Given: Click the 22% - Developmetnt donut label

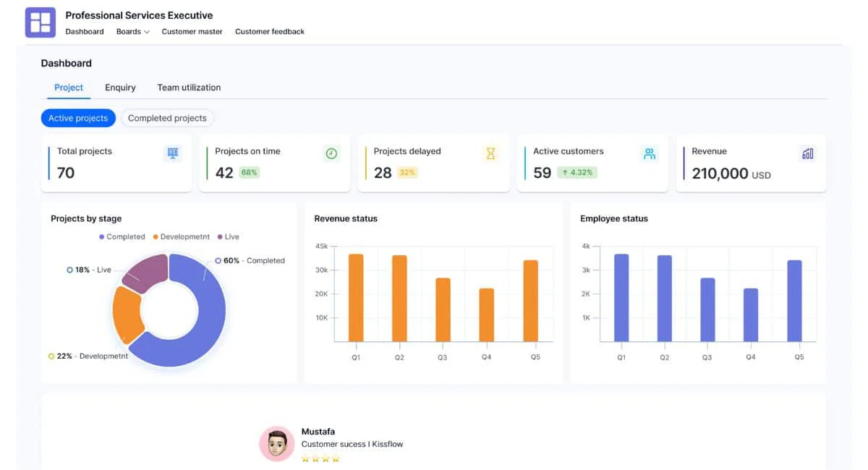Looking at the screenshot, I should pyautogui.click(x=88, y=356).
